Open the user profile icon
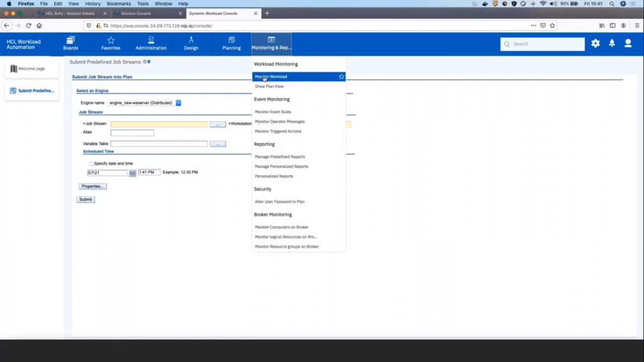Image resolution: width=644 pixels, height=362 pixels. click(x=628, y=43)
